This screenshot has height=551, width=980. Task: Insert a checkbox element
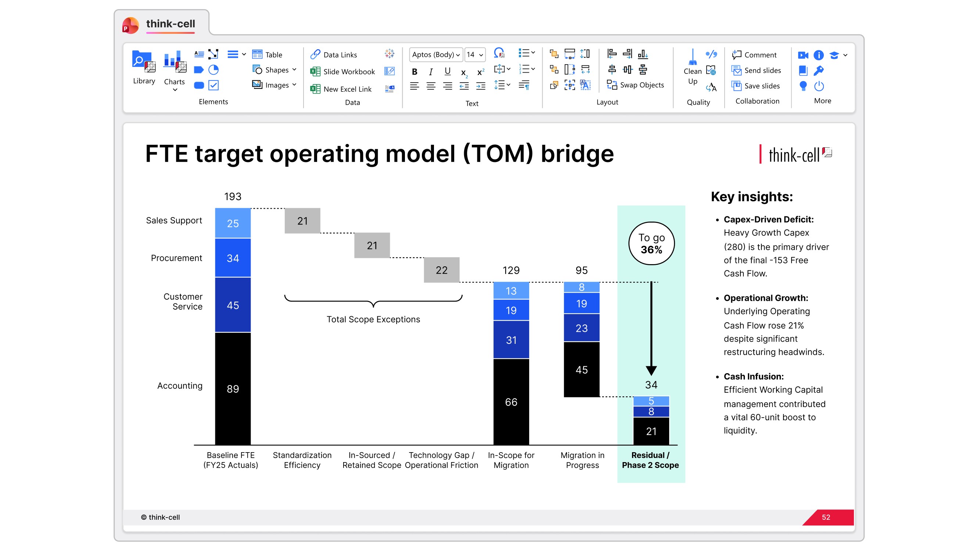(213, 85)
